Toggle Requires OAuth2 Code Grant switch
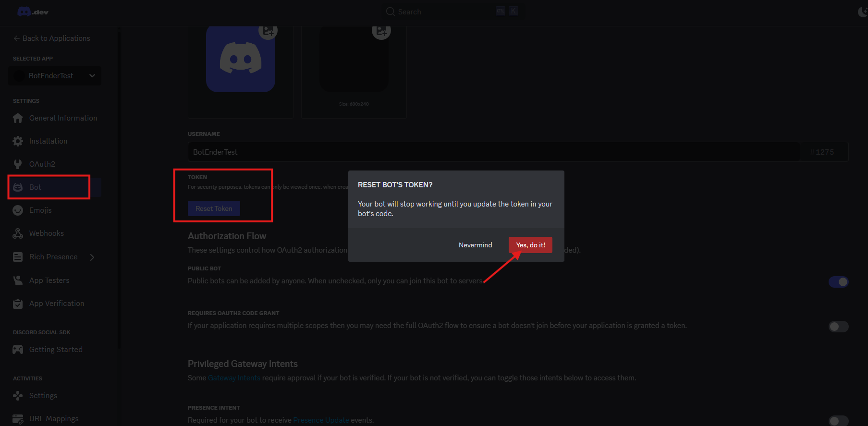This screenshot has height=426, width=868. [839, 327]
